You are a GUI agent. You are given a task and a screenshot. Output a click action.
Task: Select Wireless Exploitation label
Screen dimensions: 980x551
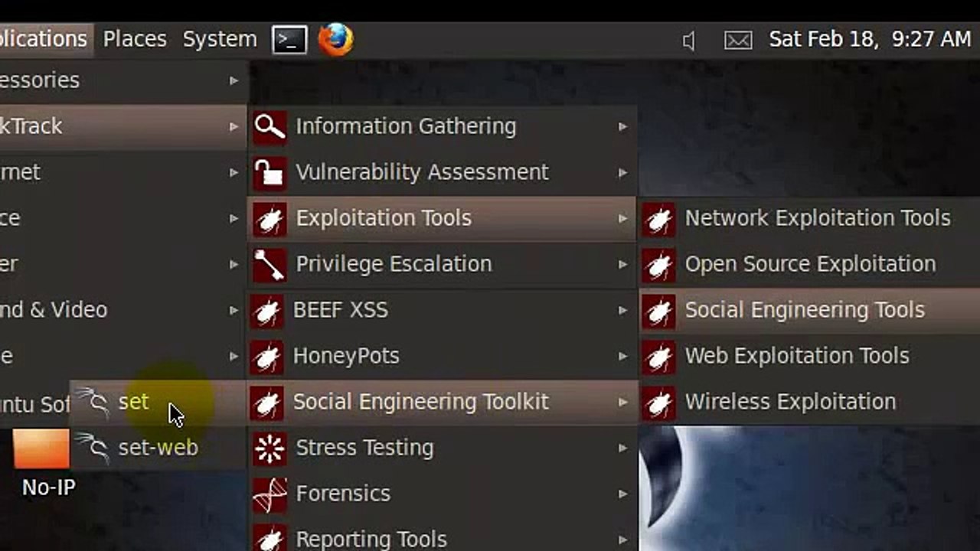click(790, 402)
